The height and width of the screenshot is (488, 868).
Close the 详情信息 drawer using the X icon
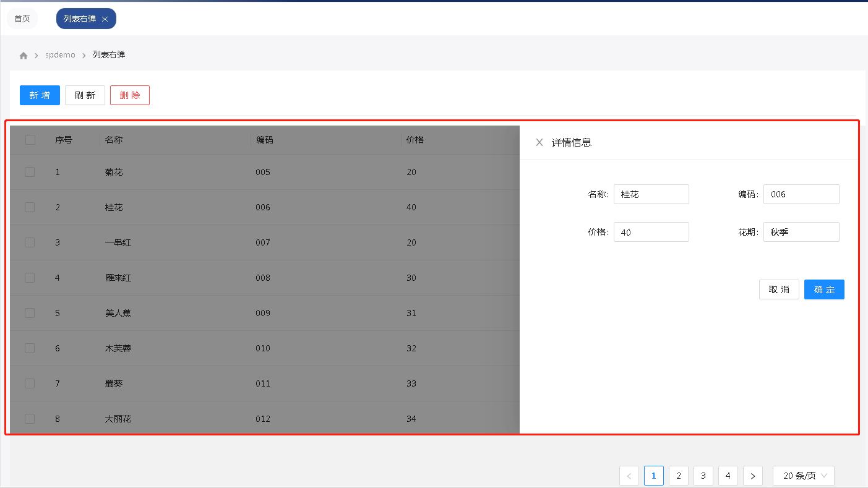click(x=539, y=142)
